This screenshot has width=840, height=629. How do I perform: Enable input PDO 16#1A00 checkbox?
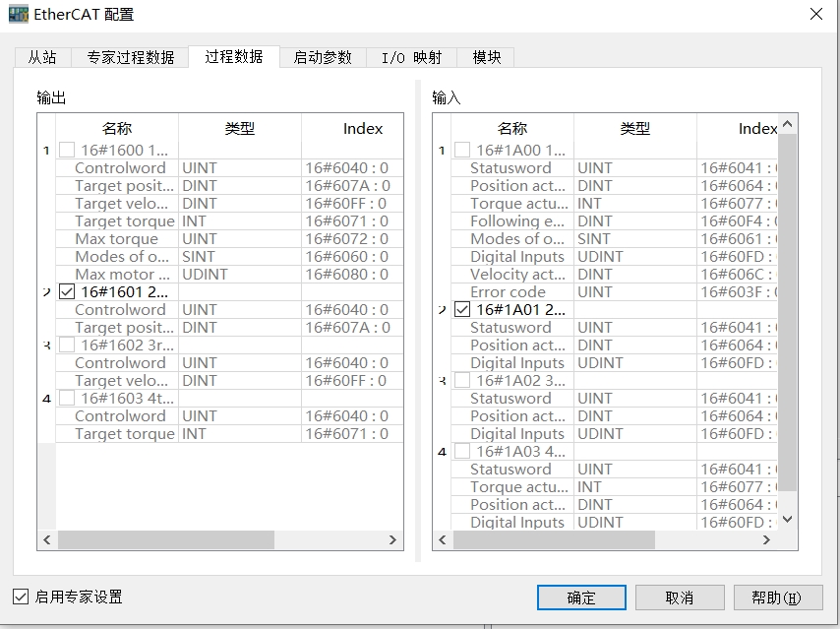(x=462, y=150)
